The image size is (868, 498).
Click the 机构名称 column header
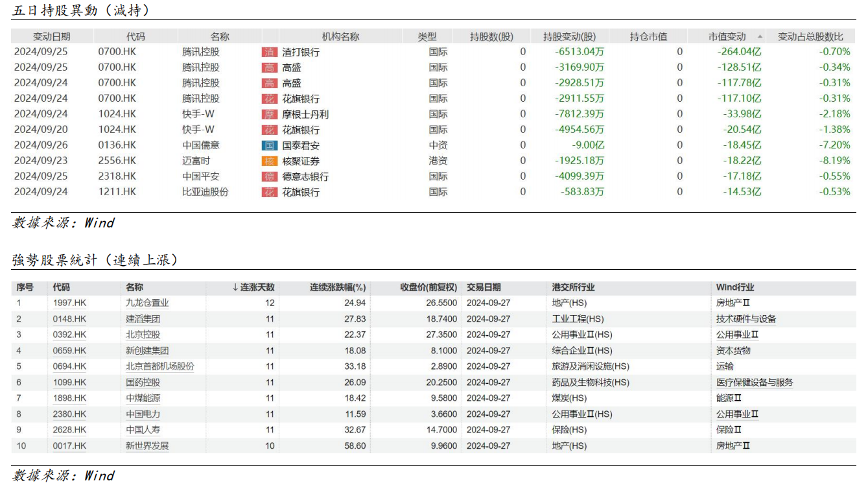pos(340,37)
